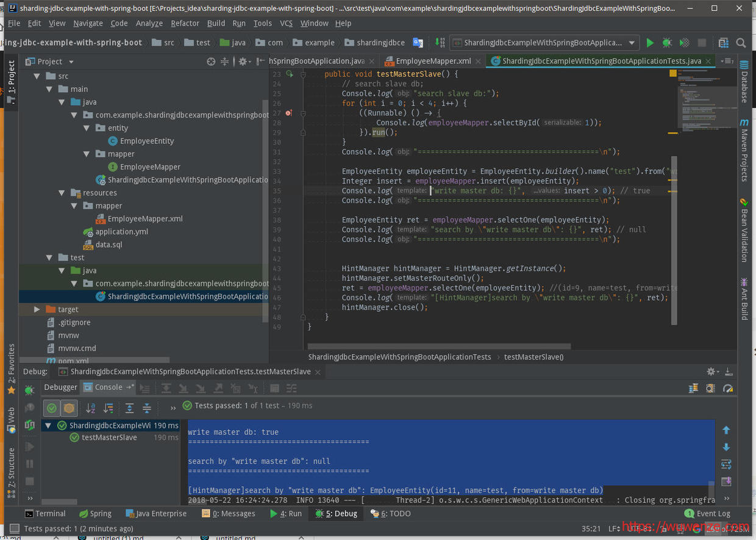Open Project Structure icon in top toolbar

click(x=724, y=43)
